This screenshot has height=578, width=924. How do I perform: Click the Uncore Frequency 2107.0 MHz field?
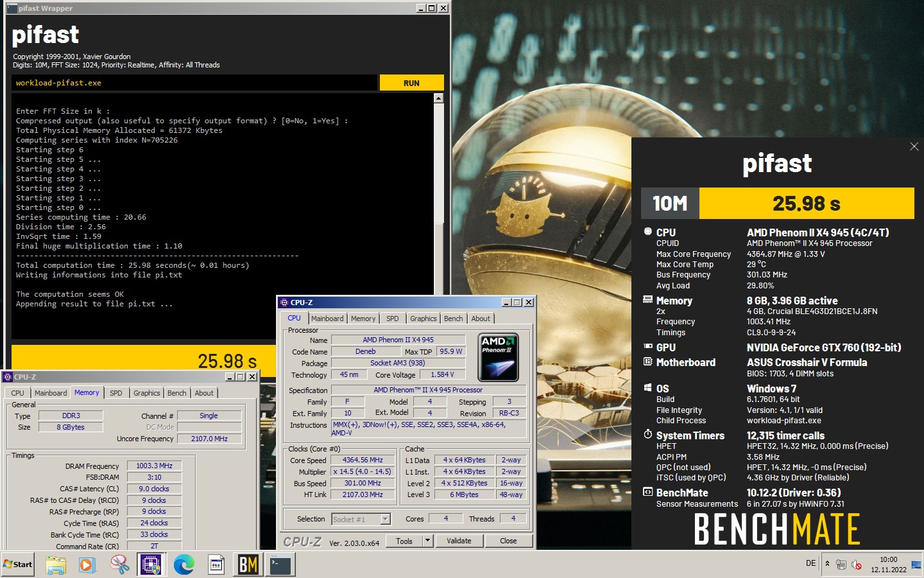(209, 439)
